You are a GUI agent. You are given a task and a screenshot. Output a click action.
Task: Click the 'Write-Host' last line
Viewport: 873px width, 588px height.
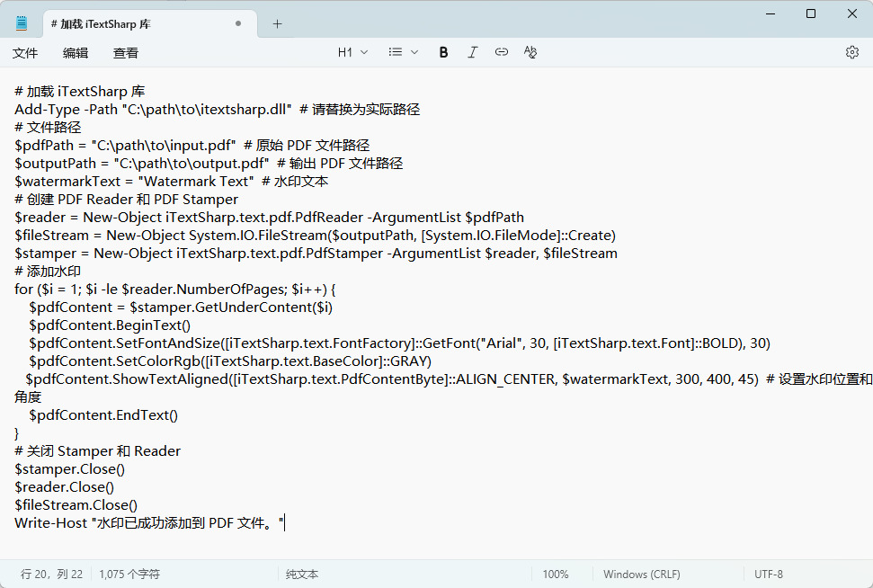click(149, 523)
